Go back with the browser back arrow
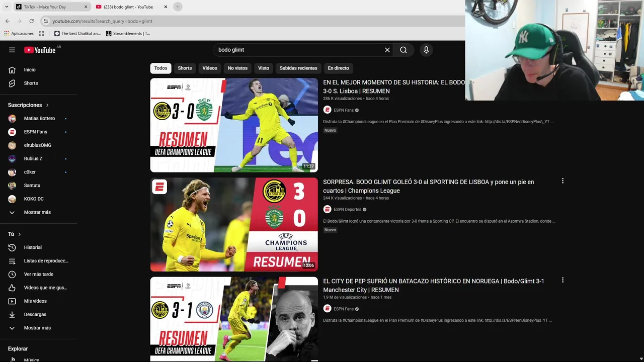 [x=7, y=21]
